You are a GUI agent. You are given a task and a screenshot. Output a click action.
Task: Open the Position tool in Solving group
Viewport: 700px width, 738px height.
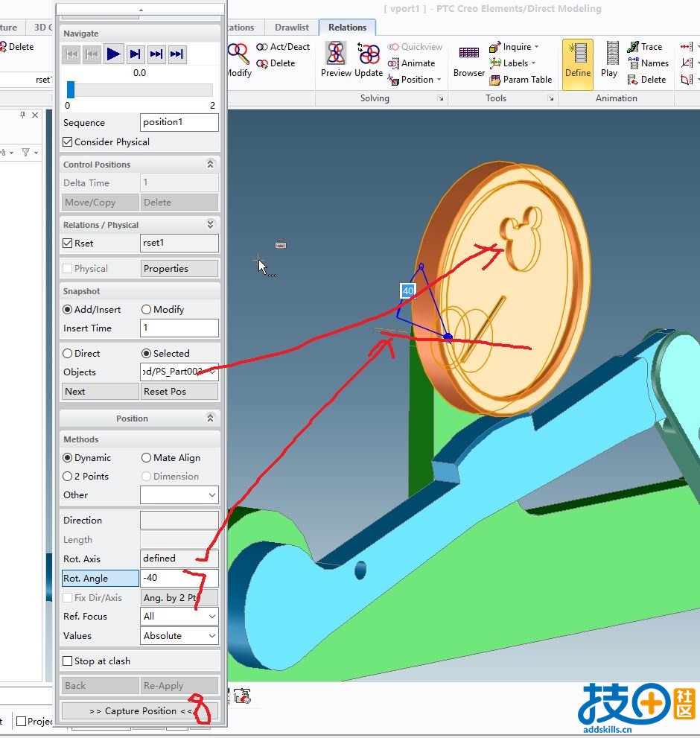click(414, 80)
